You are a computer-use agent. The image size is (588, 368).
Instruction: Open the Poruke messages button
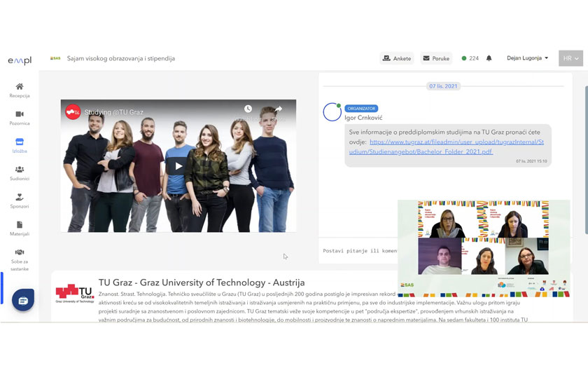436,58
